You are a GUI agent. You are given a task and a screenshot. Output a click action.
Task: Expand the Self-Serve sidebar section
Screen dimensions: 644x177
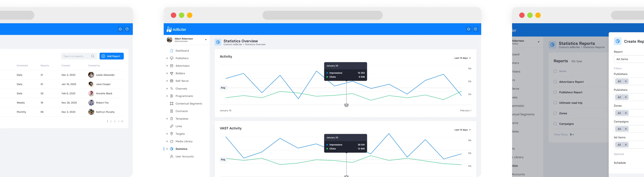167,81
